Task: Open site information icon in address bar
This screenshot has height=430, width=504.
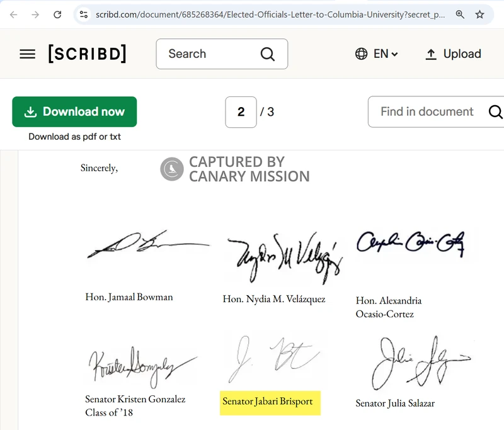Action: point(83,14)
